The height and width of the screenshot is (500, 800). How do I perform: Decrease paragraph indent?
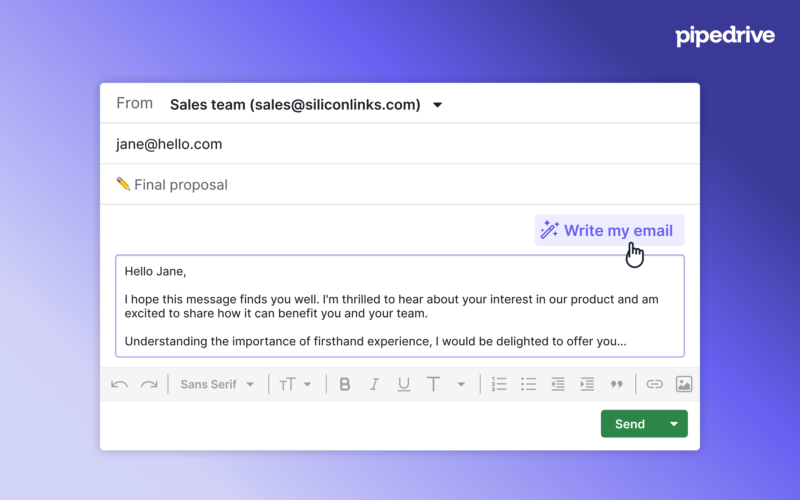coord(558,384)
